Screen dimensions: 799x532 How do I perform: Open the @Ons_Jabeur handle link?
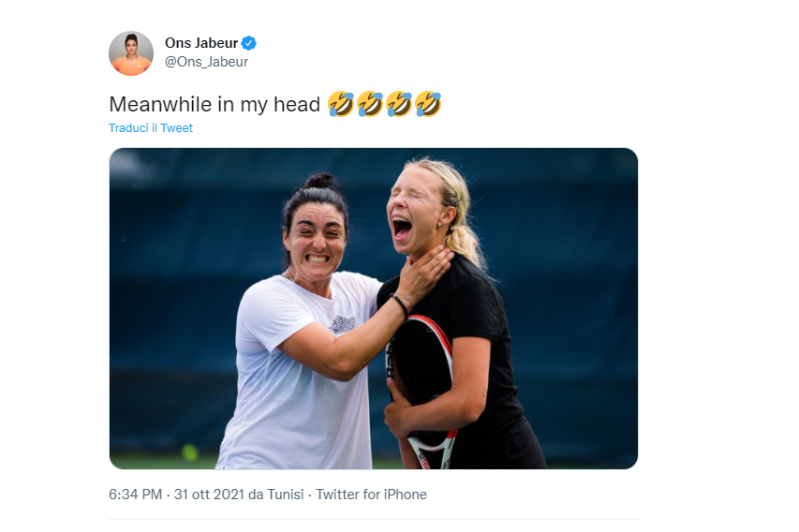click(x=206, y=62)
